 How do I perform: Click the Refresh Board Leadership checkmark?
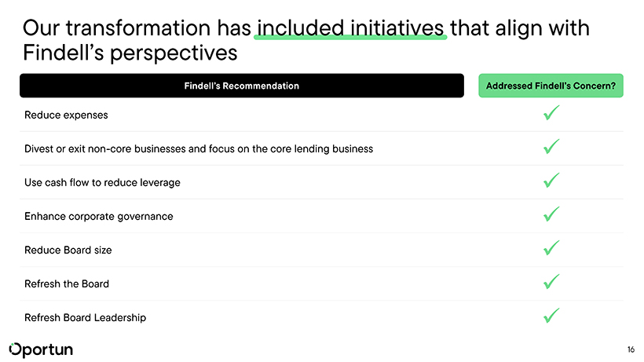coord(551,316)
